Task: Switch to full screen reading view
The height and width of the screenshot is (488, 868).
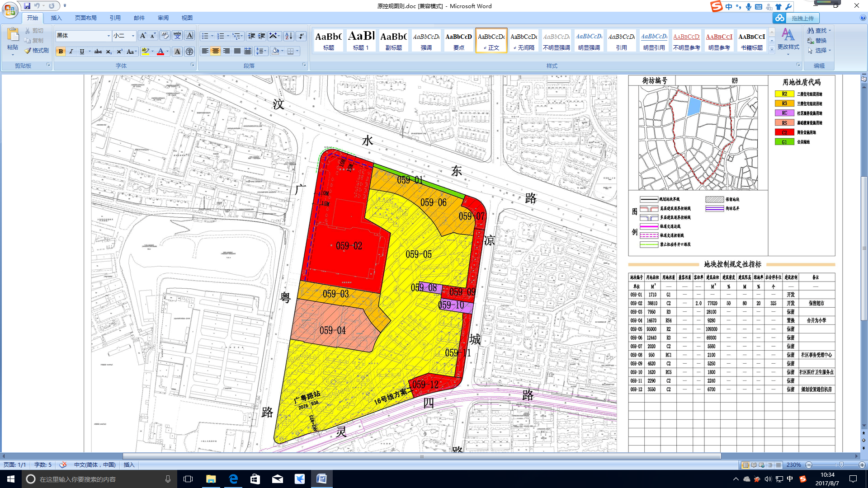Action: click(x=754, y=465)
